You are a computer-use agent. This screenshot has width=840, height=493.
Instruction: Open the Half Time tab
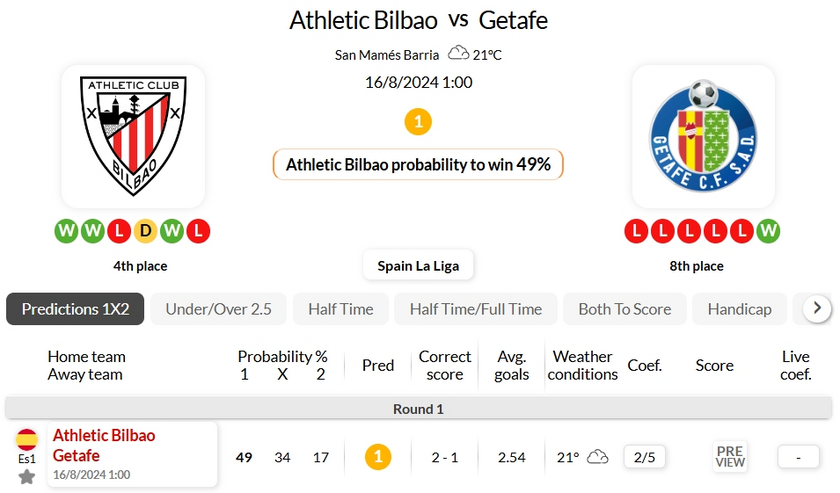(x=340, y=309)
